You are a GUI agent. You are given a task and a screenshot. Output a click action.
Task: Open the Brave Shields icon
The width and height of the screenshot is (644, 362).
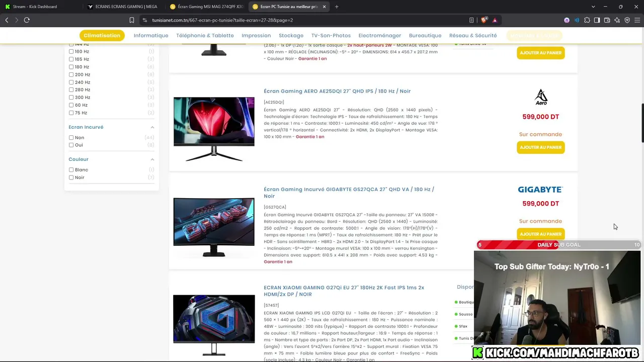click(484, 20)
